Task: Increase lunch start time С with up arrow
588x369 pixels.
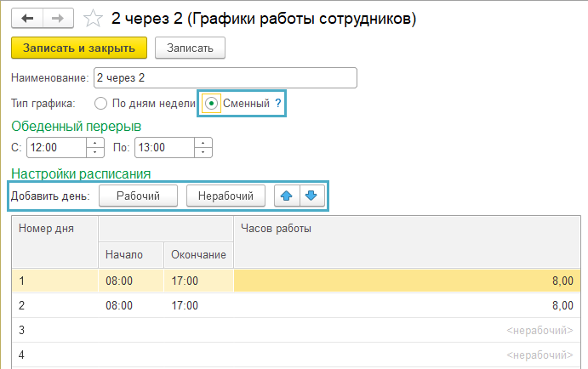Action: coord(94,143)
